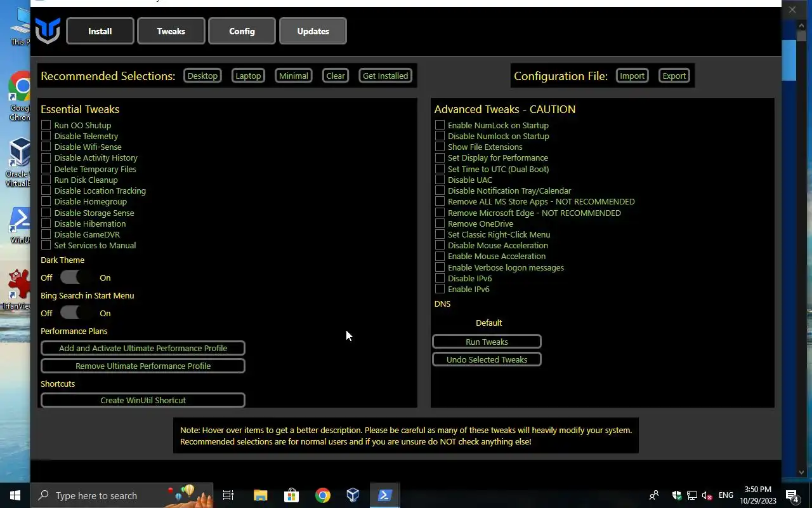Check Enable NumLock on Startup

pos(440,125)
